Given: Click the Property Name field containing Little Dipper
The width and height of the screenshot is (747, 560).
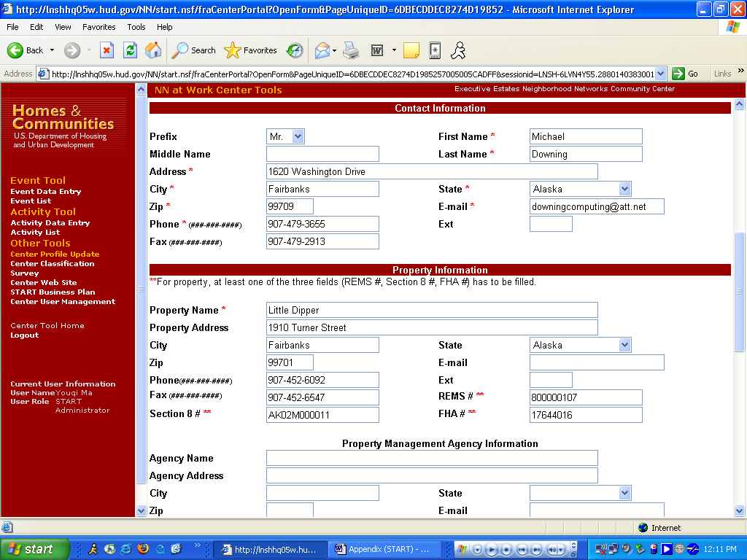Looking at the screenshot, I should click(432, 310).
